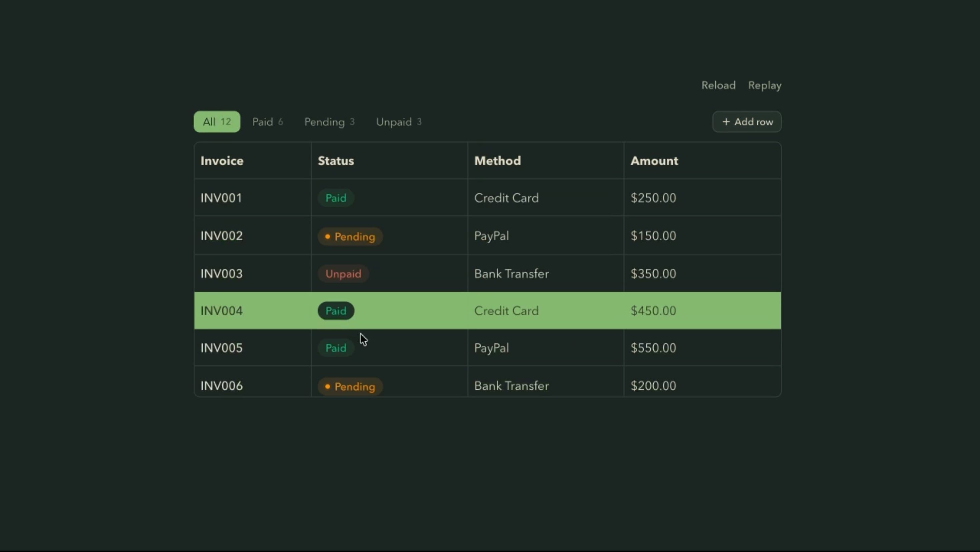980x552 pixels.
Task: Click the Pending badge in INV002 row
Action: pos(350,237)
